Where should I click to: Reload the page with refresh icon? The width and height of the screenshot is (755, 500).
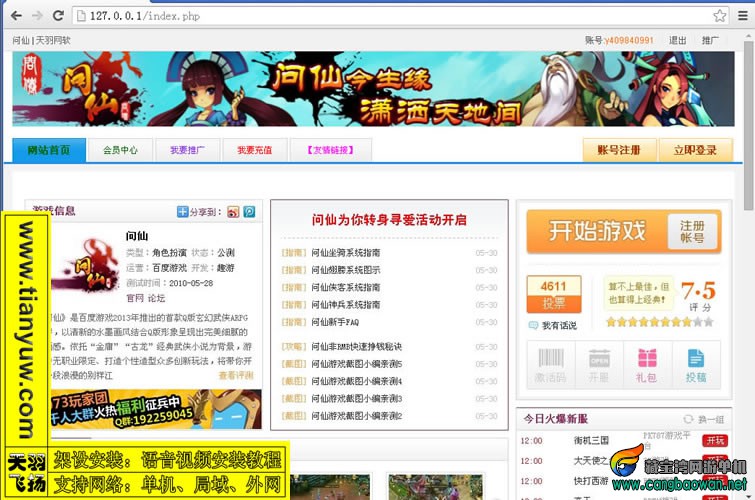pos(58,15)
